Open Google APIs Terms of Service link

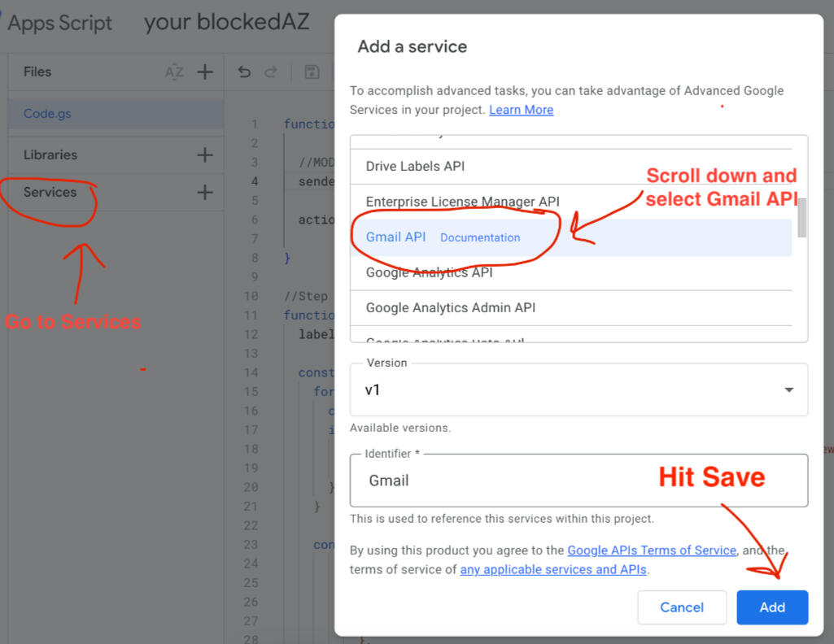pyautogui.click(x=651, y=550)
